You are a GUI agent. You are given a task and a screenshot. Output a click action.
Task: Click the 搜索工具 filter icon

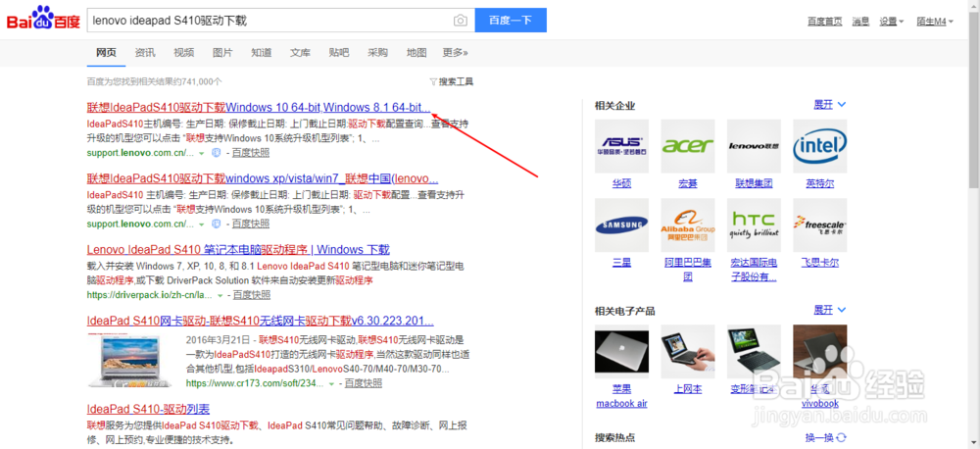[433, 82]
